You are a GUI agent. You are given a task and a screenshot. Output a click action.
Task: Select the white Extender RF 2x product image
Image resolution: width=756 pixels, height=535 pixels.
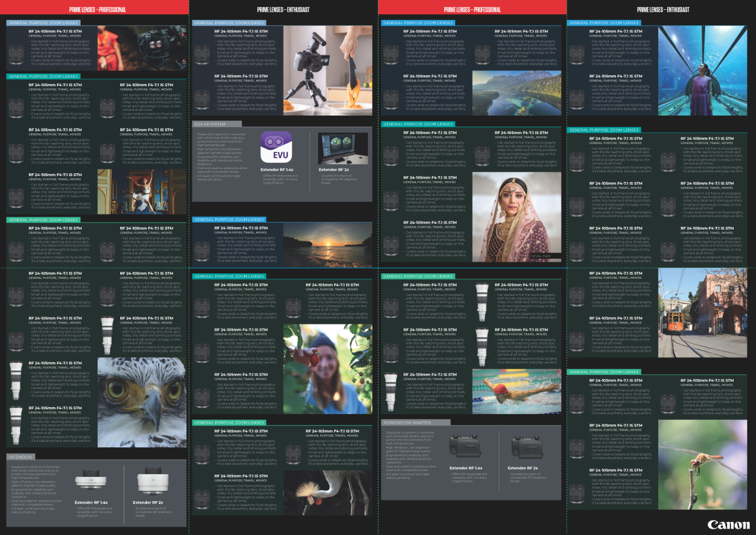coord(153,481)
